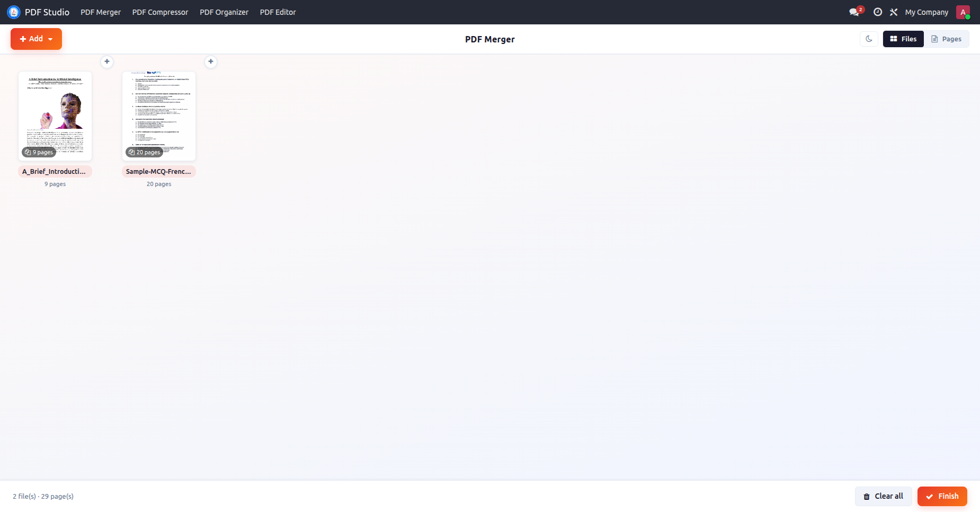Open the user avatar menu
This screenshot has height=512, width=980.
click(x=963, y=12)
